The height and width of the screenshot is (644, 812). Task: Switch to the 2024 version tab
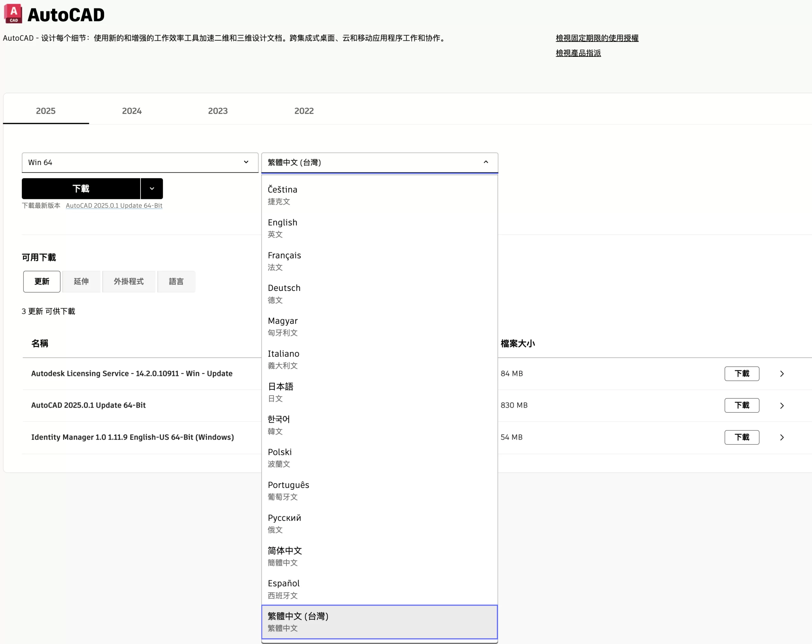coord(132,111)
